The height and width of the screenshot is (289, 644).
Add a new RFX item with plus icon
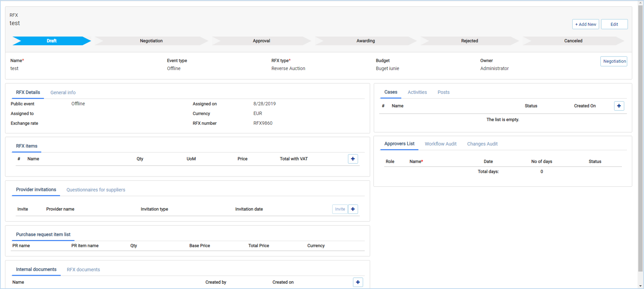pos(353,159)
